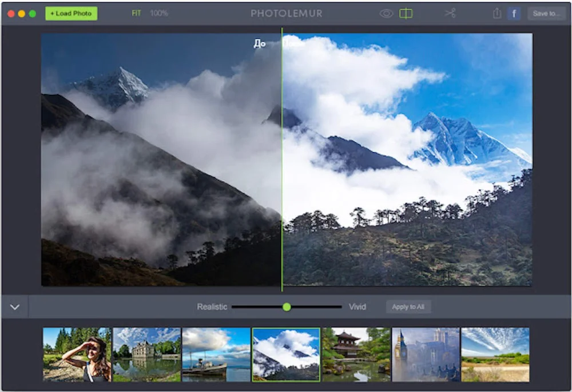Switch zoom to FIT

click(136, 14)
